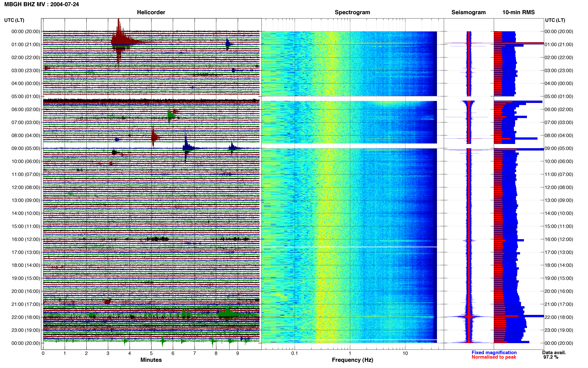Click the 'Data avail.' label
The width and height of the screenshot is (588, 368).
coord(554,352)
